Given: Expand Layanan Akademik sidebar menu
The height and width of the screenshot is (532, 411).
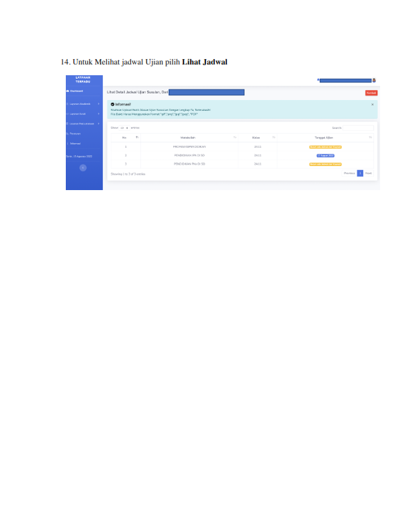Looking at the screenshot, I should click(x=84, y=104).
